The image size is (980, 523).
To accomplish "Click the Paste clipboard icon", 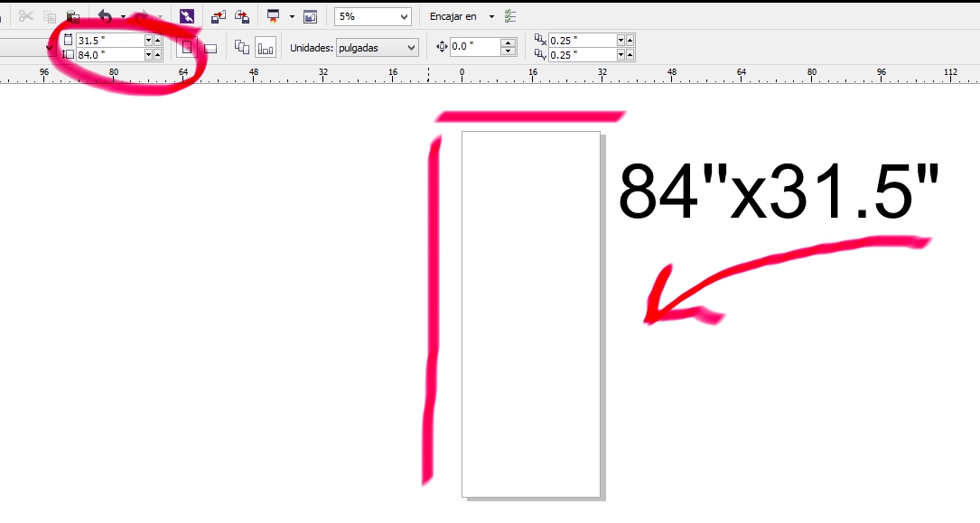I will click(73, 16).
